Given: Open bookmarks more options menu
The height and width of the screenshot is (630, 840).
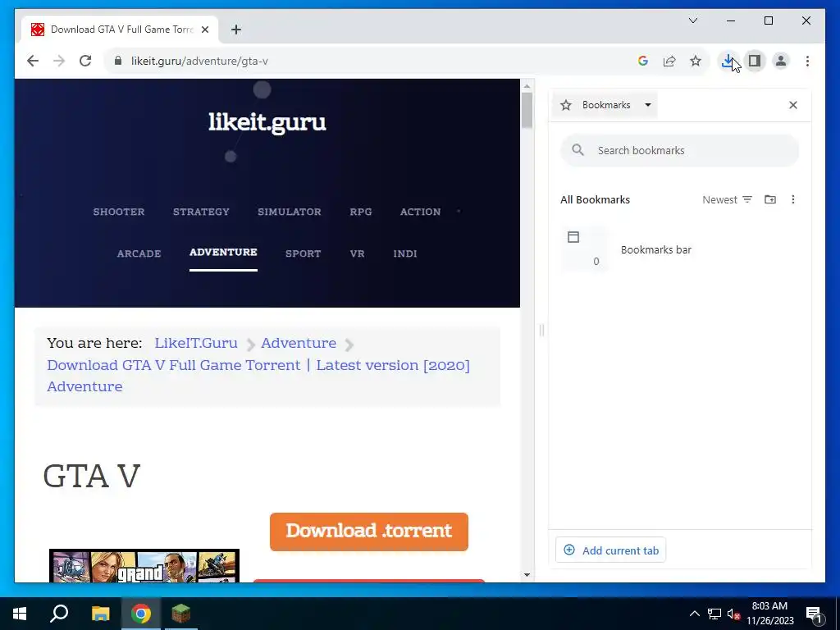Looking at the screenshot, I should pyautogui.click(x=793, y=200).
